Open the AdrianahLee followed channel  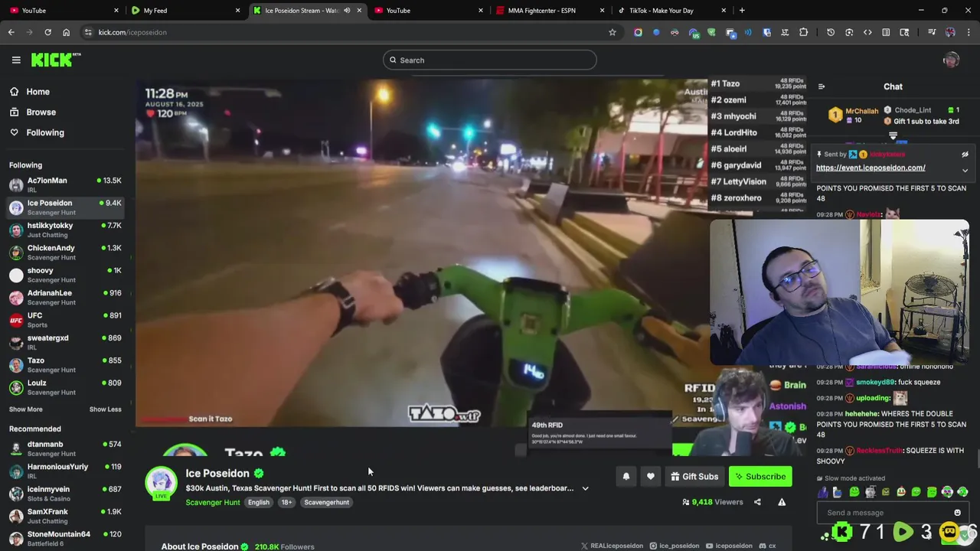[64, 298]
